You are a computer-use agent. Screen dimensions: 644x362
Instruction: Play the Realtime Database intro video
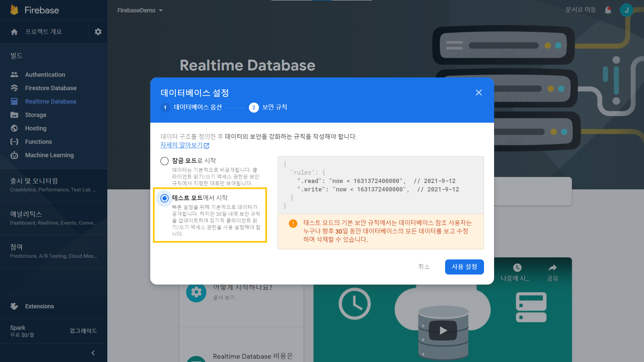click(443, 330)
